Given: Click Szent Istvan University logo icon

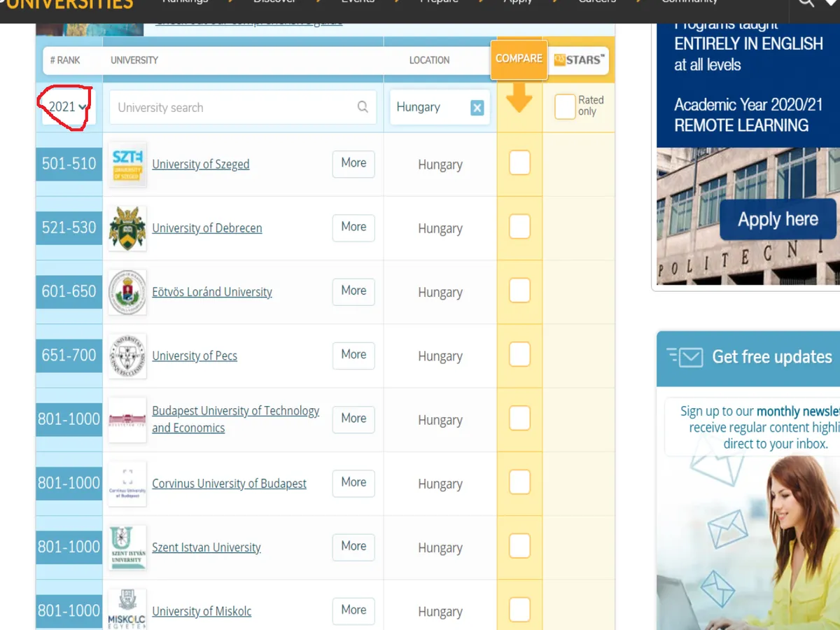Looking at the screenshot, I should (x=127, y=547).
